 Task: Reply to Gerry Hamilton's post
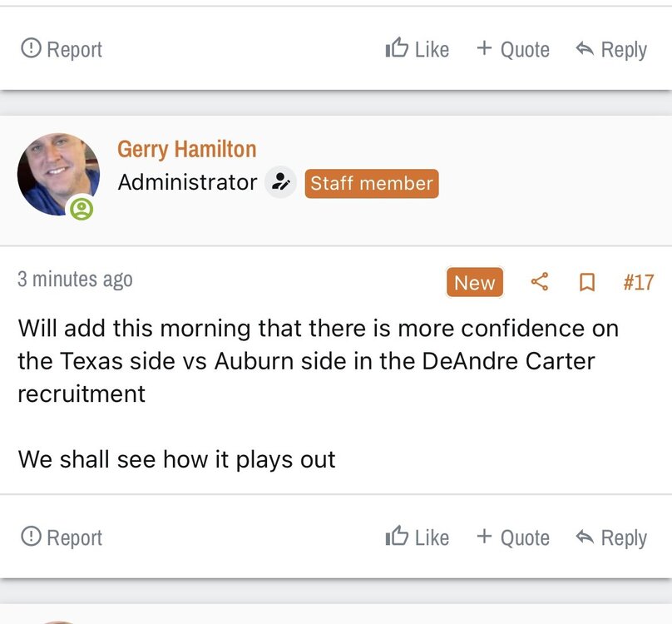611,537
